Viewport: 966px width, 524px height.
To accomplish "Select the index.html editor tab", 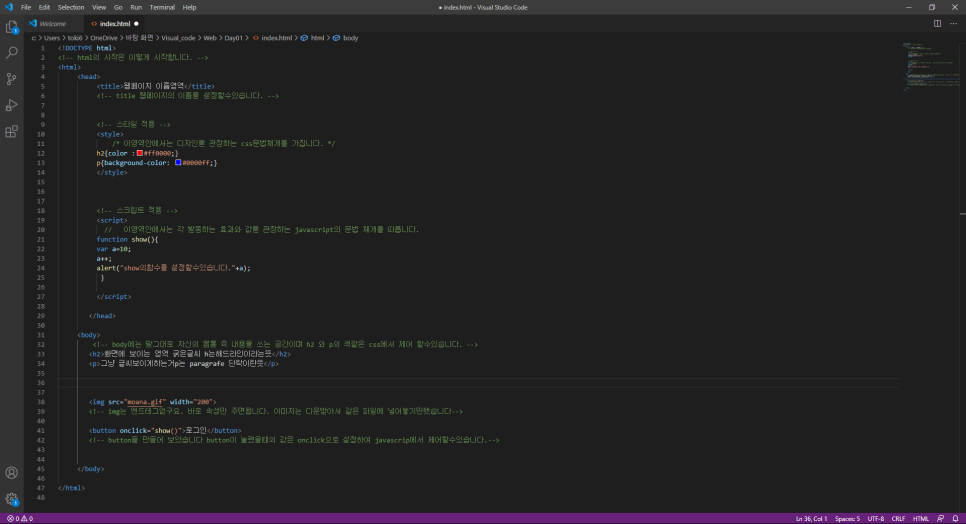I will point(115,24).
